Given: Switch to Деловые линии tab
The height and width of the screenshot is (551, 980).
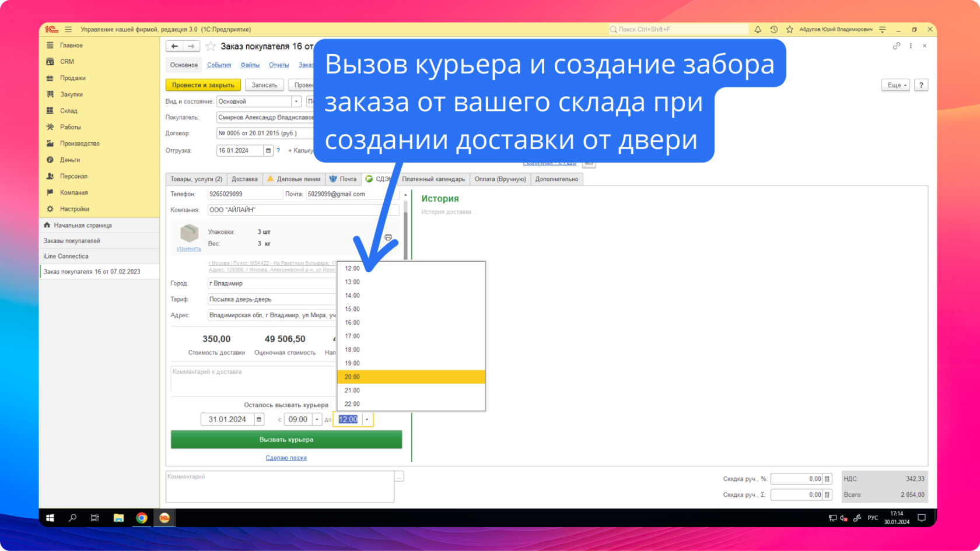Looking at the screenshot, I should [293, 179].
